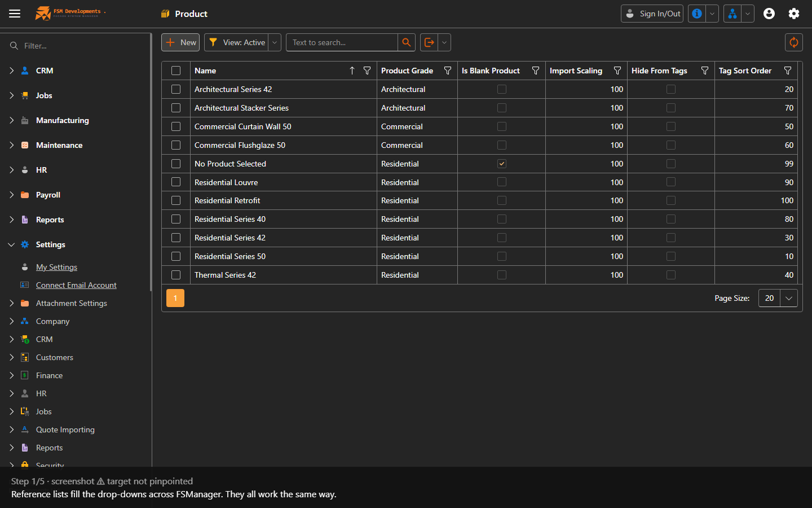Expand the Jobs top-level section
Screen dimensions: 812x508
pos(11,95)
